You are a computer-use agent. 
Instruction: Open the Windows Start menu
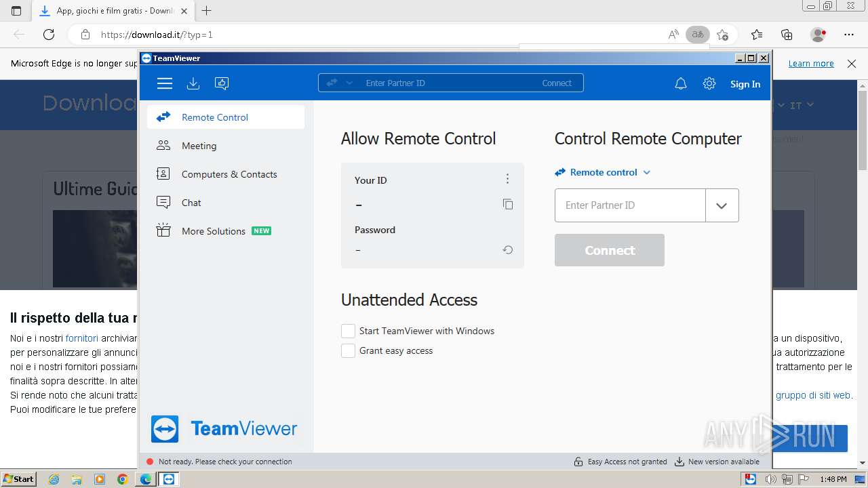(x=18, y=479)
